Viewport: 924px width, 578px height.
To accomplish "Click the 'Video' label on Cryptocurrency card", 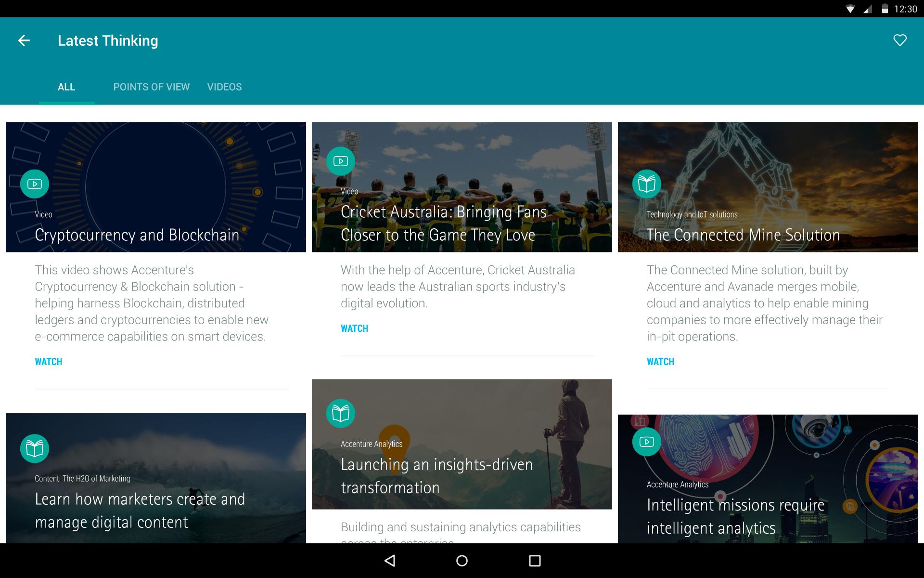I will (43, 214).
